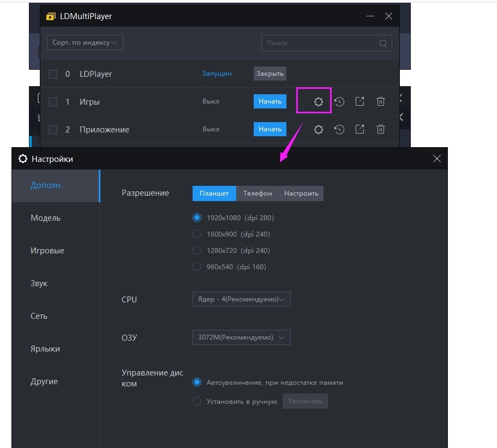Open the sort by index dropdown

85,43
